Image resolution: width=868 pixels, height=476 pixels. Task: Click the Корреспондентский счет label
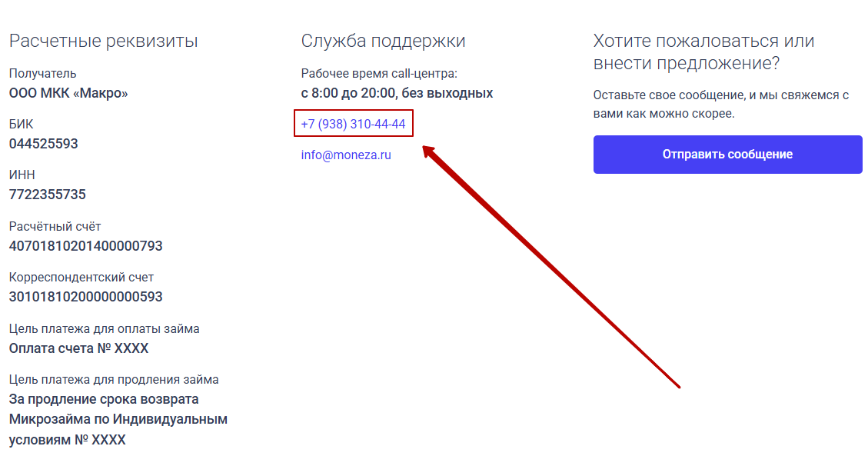(81, 278)
